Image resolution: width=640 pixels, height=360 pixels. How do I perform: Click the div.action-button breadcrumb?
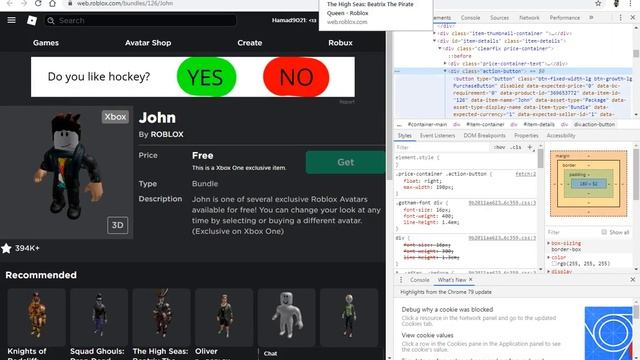tap(594, 124)
